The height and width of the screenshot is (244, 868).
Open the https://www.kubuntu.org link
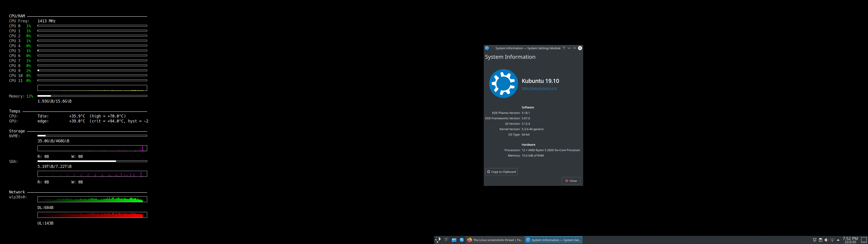pyautogui.click(x=539, y=88)
